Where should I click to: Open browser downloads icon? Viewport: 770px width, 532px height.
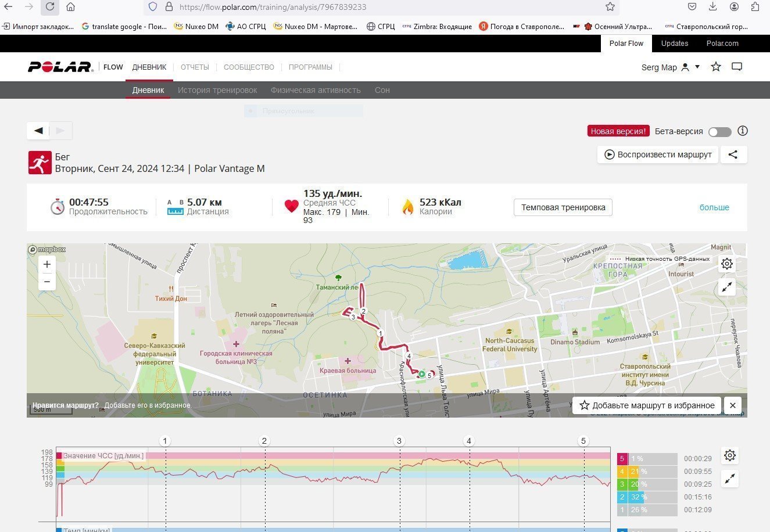713,7
